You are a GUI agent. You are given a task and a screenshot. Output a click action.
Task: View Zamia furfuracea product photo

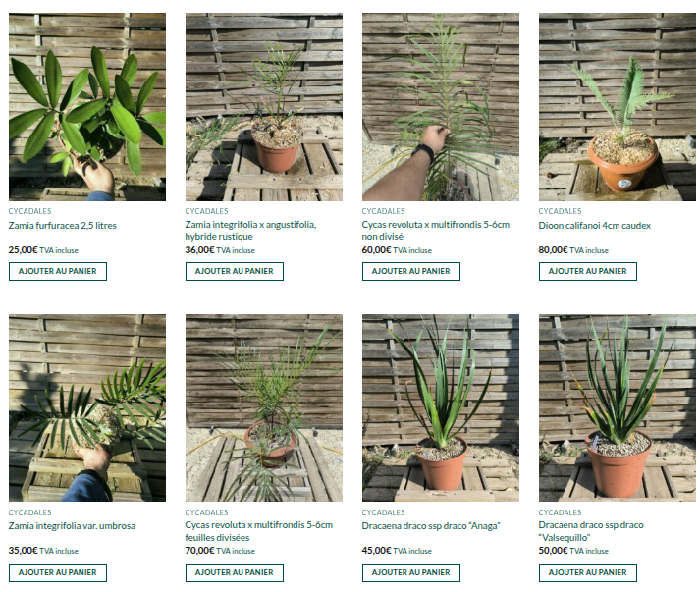[x=87, y=107]
